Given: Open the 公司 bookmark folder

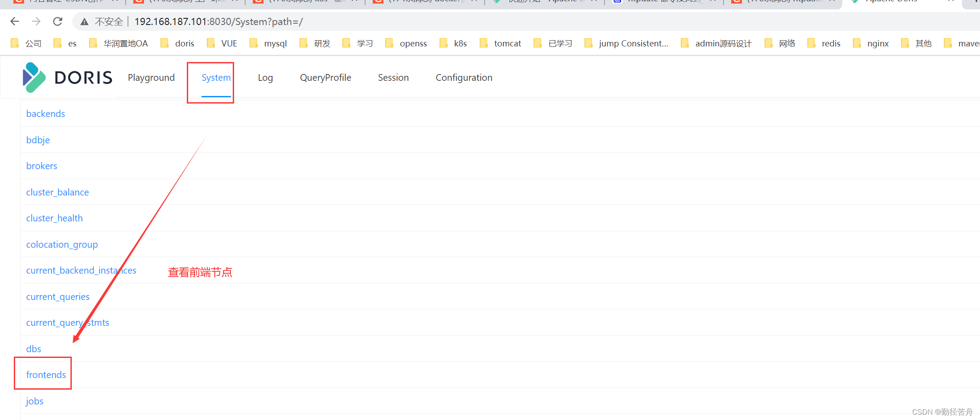Looking at the screenshot, I should tap(26, 43).
